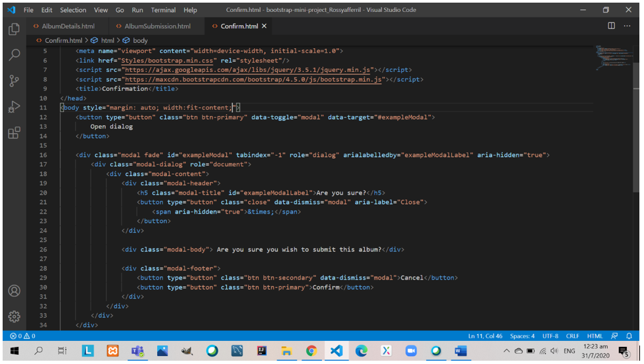The width and height of the screenshot is (644, 364).
Task: Open the Run and Debug view
Action: click(x=14, y=107)
